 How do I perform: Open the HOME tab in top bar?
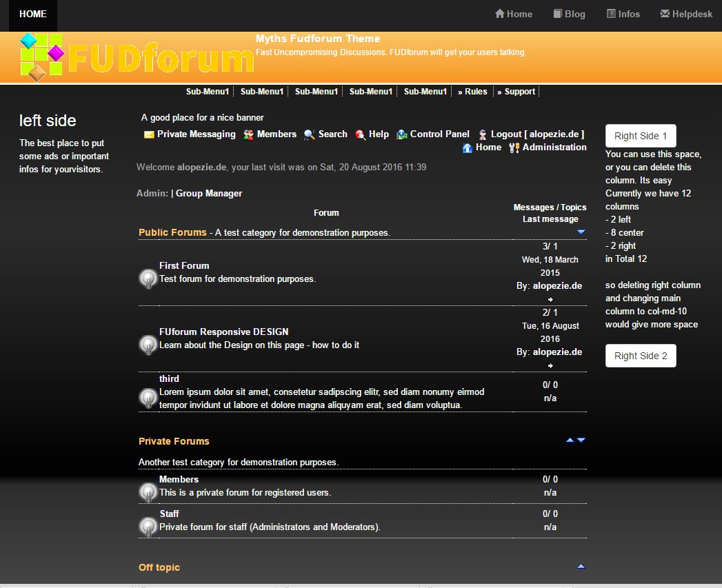click(x=33, y=14)
